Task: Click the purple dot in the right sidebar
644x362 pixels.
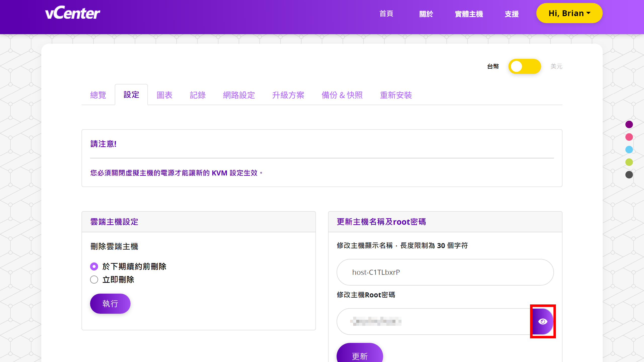Action: tap(629, 124)
